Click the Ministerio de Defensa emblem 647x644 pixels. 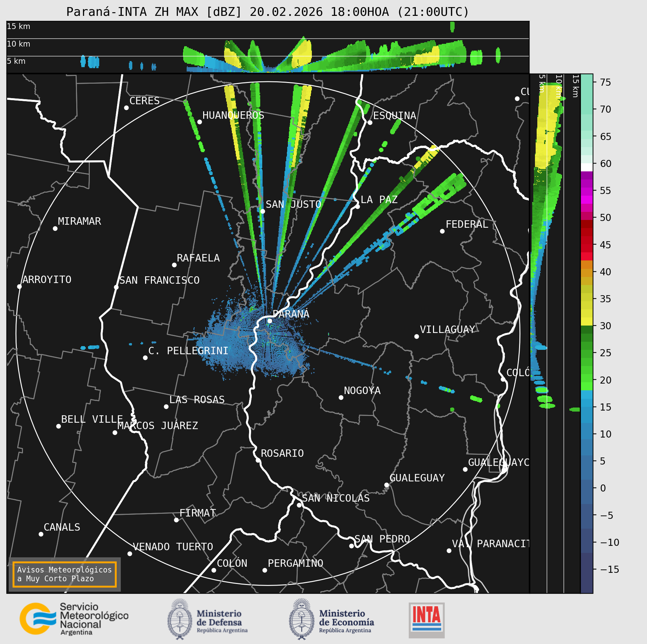tap(180, 619)
